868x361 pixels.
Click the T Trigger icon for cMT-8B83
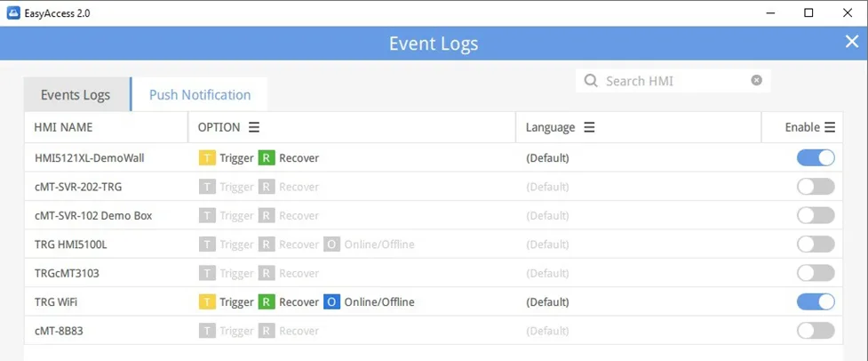point(206,331)
